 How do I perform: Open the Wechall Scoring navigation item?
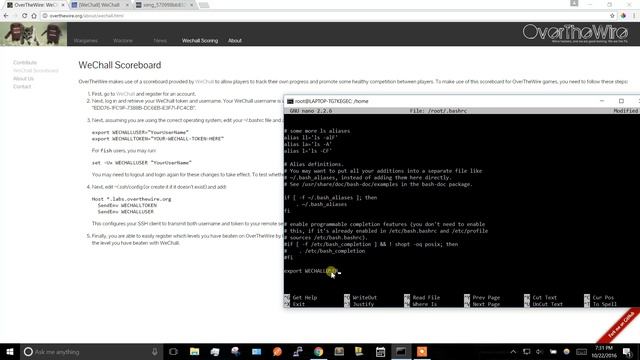[200, 40]
